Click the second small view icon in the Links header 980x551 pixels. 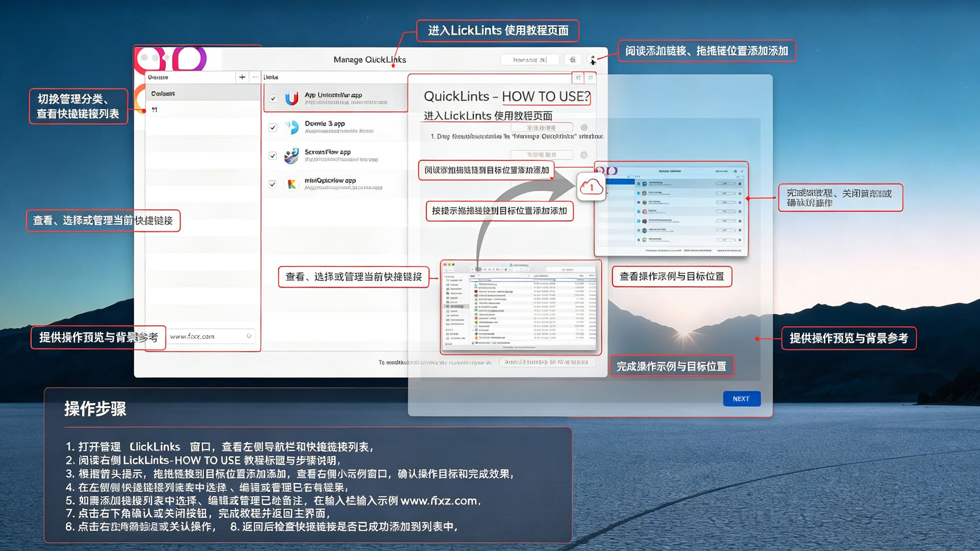(x=590, y=77)
